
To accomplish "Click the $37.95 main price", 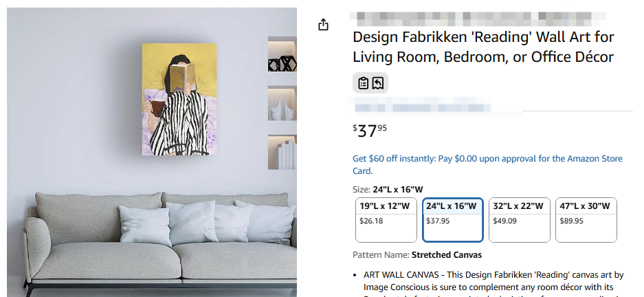I will [x=370, y=131].
